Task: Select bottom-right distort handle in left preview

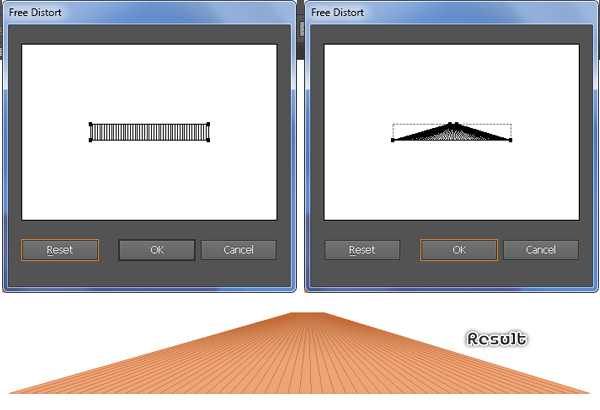Action: coord(208,140)
